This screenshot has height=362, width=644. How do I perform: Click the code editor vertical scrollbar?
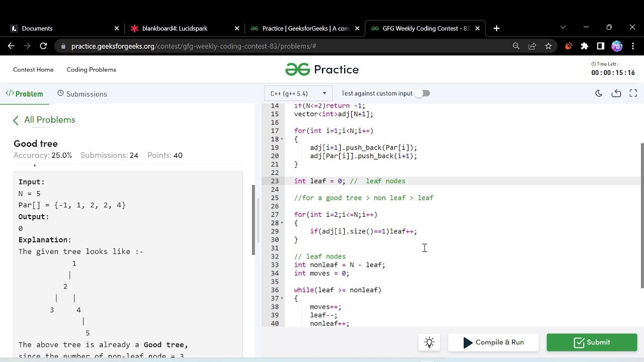pyautogui.click(x=642, y=215)
